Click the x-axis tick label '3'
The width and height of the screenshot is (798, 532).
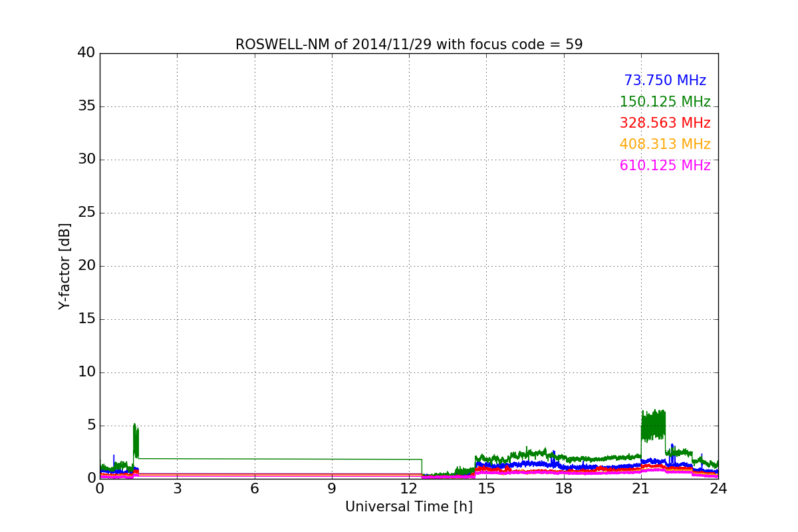[x=177, y=489]
